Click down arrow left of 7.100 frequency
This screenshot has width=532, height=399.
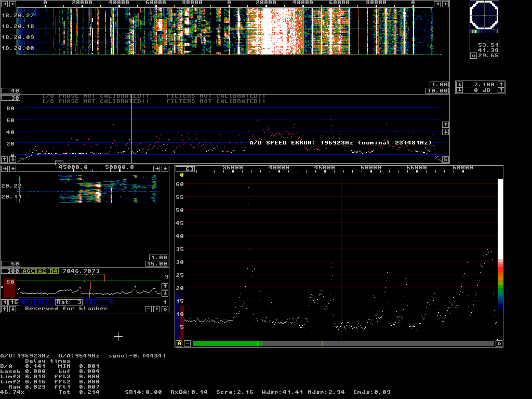pos(459,85)
